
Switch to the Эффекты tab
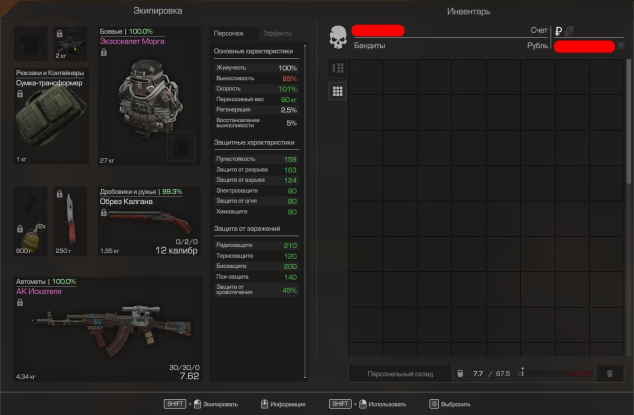tap(277, 34)
